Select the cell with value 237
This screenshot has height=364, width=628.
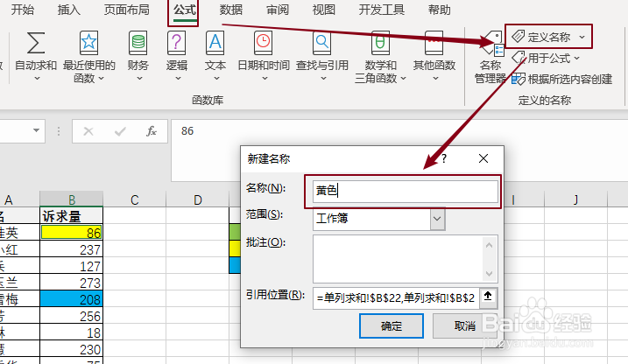[x=71, y=249]
